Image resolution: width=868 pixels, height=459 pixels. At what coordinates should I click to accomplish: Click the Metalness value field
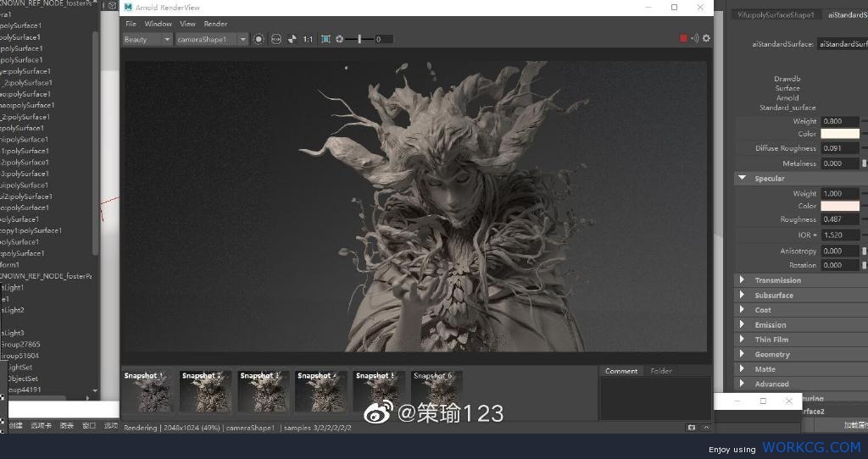(840, 163)
